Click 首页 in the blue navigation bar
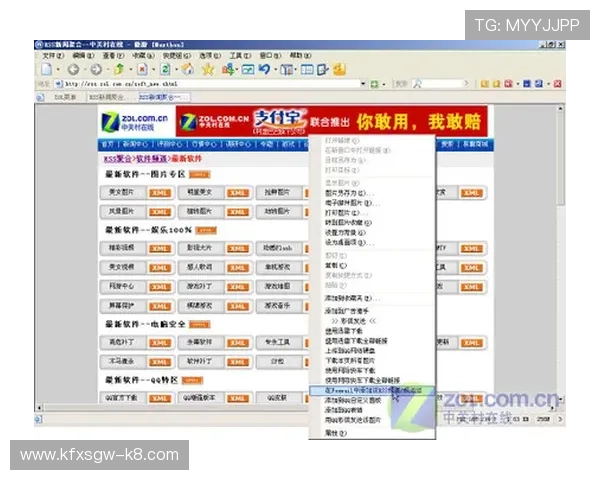The image size is (600, 480). (x=108, y=144)
